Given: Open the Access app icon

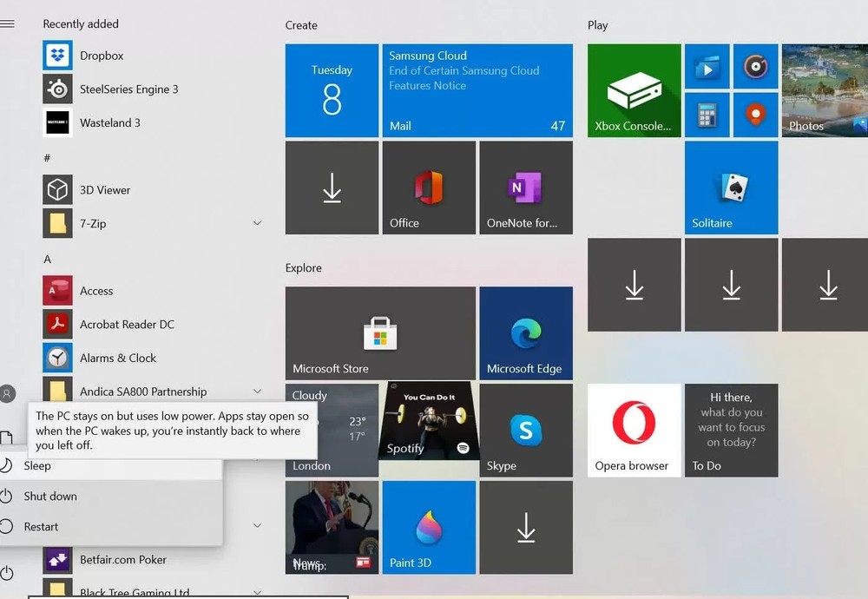Looking at the screenshot, I should pyautogui.click(x=57, y=291).
